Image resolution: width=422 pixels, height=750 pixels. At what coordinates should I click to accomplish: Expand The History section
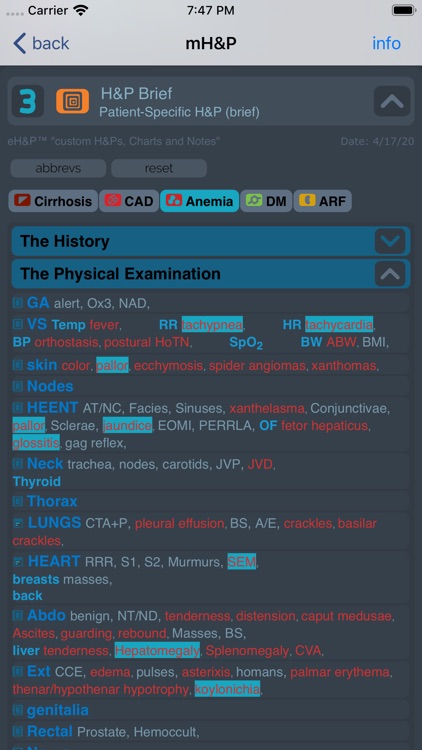(390, 241)
